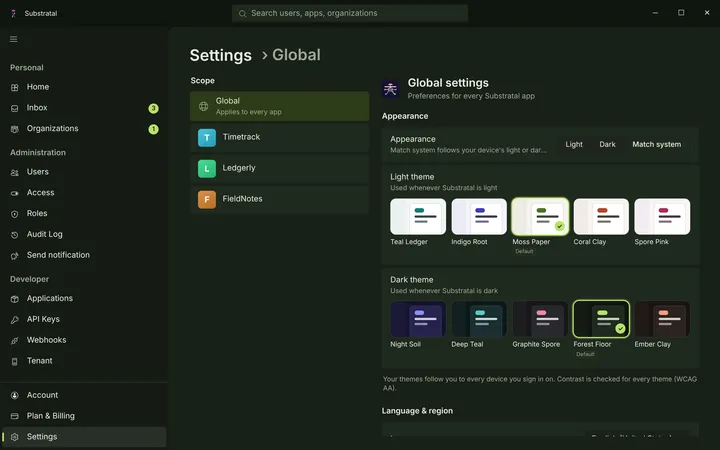Pick the Forest Floor dark theme
Screen dimensions: 720x450
click(x=601, y=319)
